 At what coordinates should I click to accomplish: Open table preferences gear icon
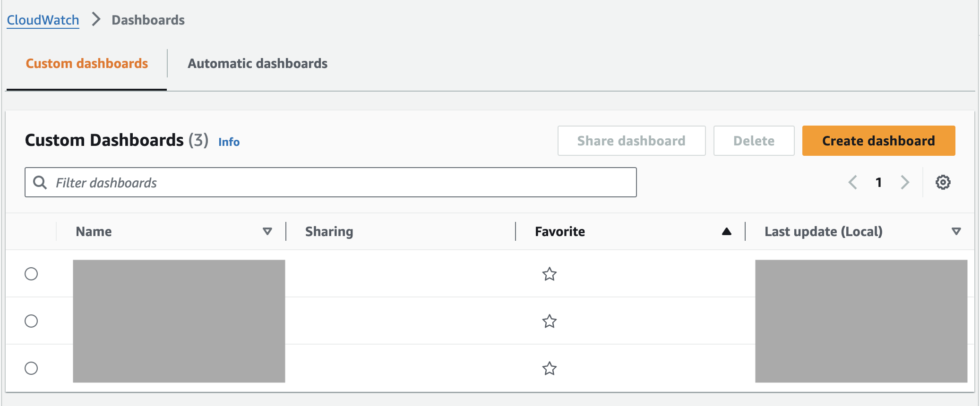tap(943, 182)
